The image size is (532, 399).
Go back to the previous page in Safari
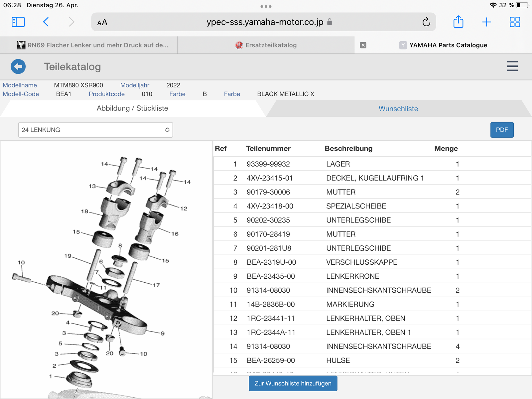click(x=46, y=22)
